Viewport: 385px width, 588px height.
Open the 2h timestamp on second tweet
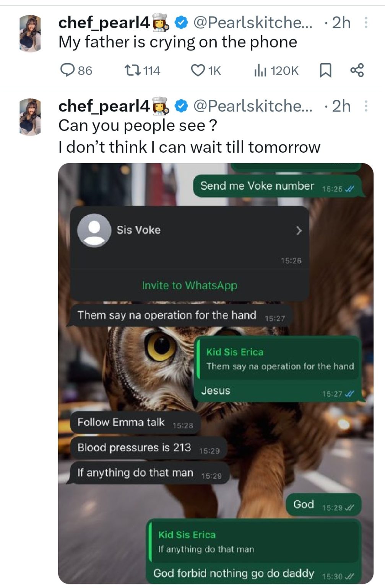tap(341, 106)
